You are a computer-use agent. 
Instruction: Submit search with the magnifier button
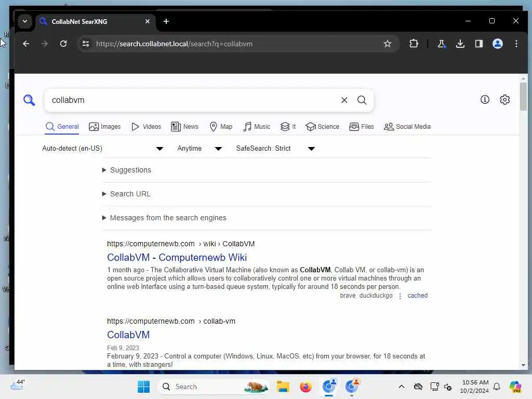(362, 100)
